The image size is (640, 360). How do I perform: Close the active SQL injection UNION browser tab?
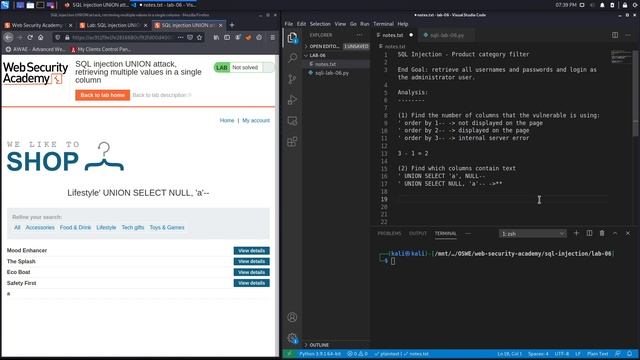[221, 25]
